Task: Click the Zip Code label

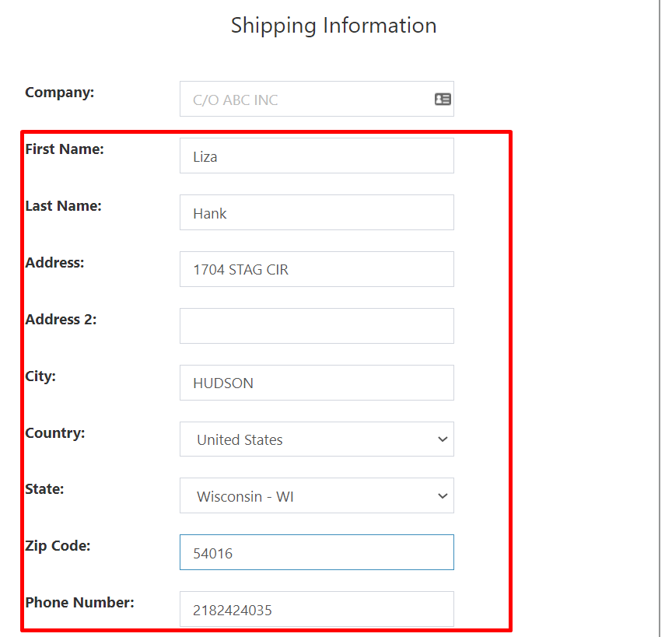Action: [x=58, y=546]
